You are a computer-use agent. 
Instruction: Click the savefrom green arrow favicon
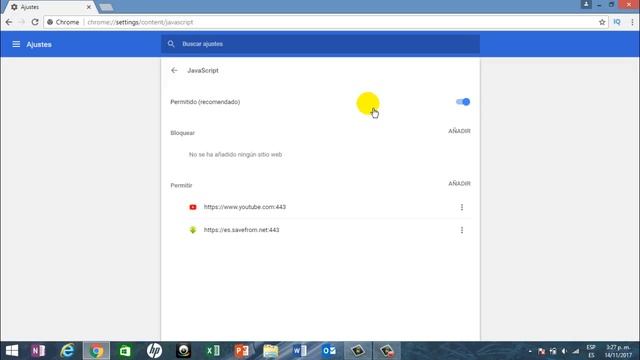coord(193,230)
